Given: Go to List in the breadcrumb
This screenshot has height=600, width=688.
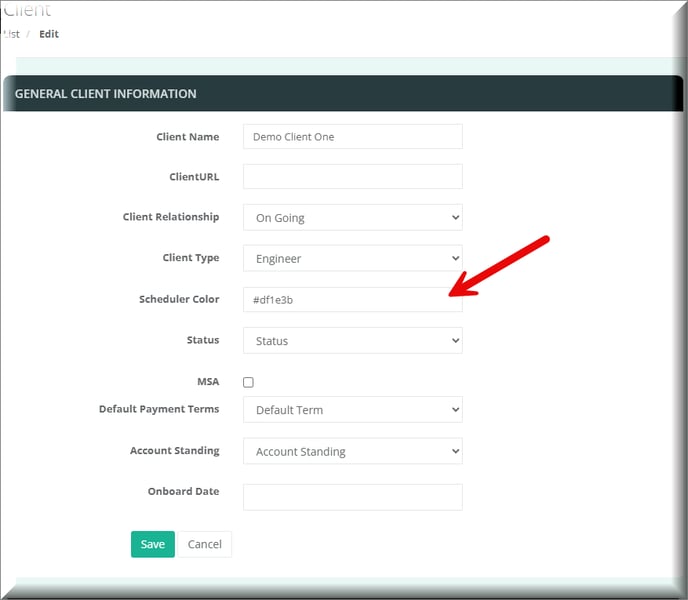Looking at the screenshot, I should coord(12,34).
